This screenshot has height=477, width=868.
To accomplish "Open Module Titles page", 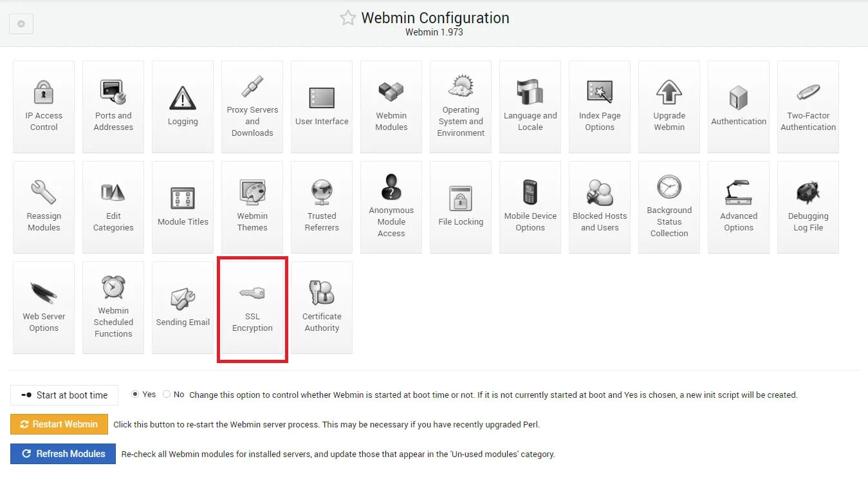I will tap(183, 207).
